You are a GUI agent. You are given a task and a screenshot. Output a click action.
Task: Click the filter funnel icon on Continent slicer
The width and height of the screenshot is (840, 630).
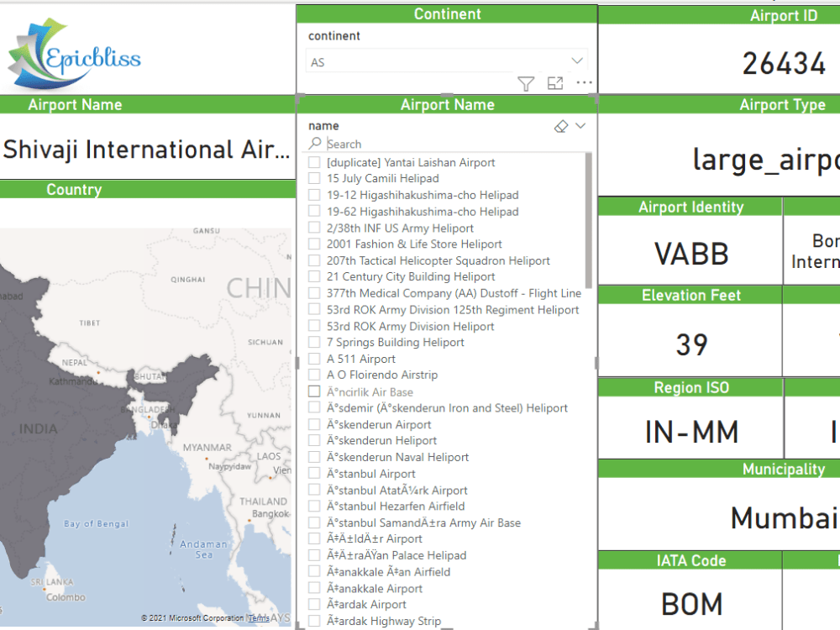[526, 83]
